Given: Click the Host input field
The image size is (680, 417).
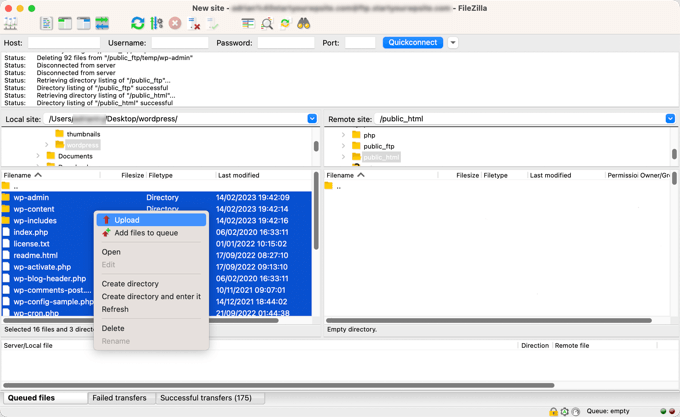Looking at the screenshot, I should click(x=62, y=43).
